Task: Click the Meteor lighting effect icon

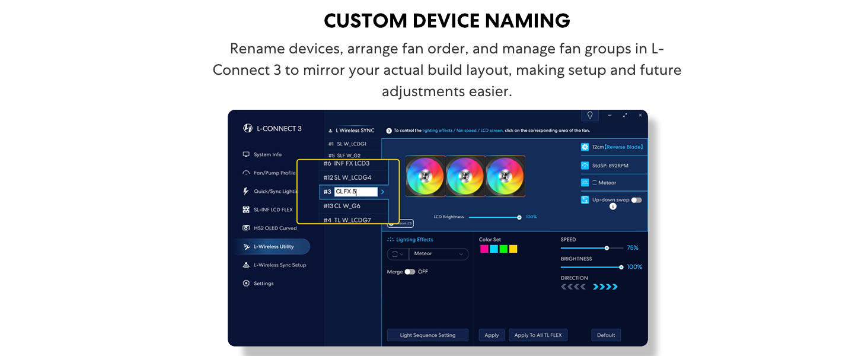Action: pyautogui.click(x=585, y=183)
